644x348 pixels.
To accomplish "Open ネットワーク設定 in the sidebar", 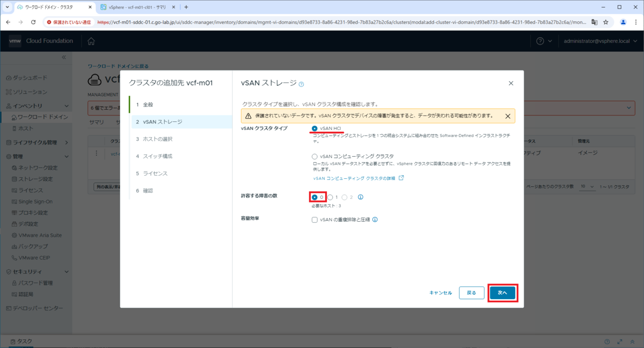I will point(34,168).
